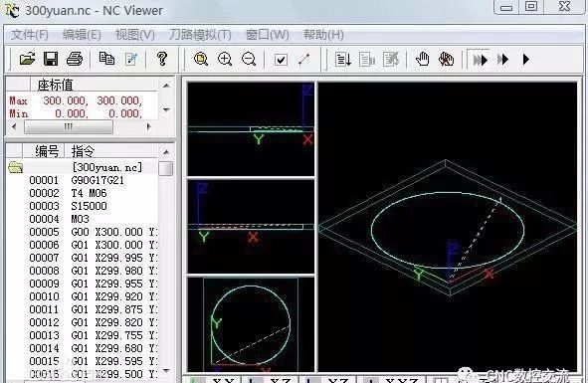The height and width of the screenshot is (383, 588).
Task: Click the horizontal scrollbar thumb in coordinate panel
Action: (x=69, y=126)
